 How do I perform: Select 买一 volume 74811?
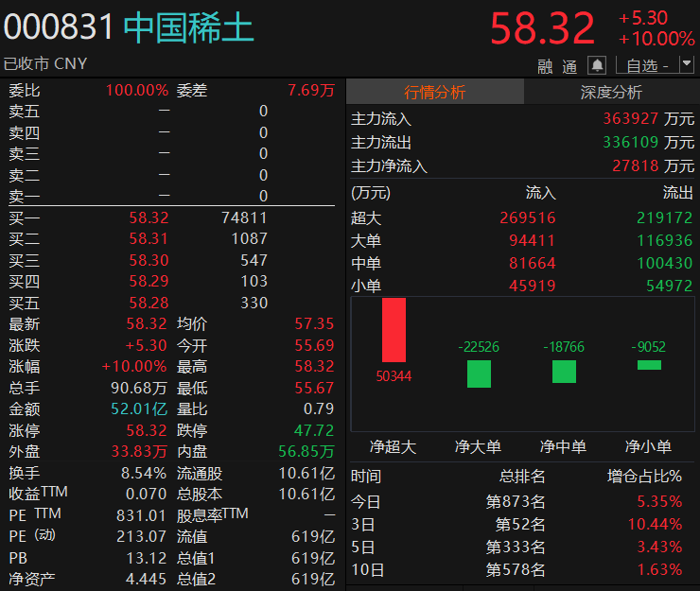[245, 217]
